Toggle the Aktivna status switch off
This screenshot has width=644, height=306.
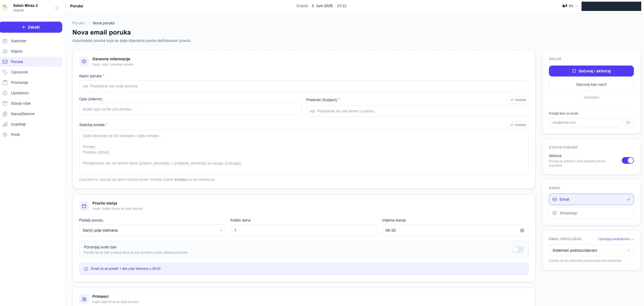[x=628, y=160]
